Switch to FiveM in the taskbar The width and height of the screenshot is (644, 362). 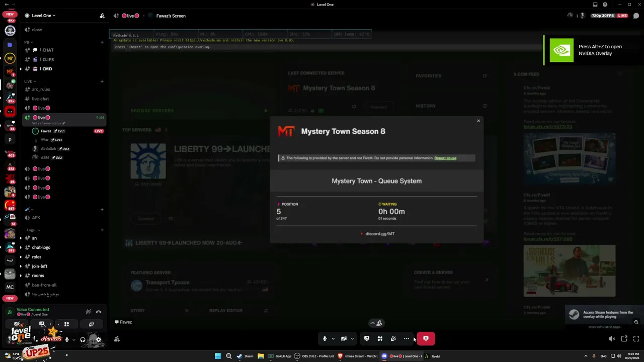coord(432,356)
